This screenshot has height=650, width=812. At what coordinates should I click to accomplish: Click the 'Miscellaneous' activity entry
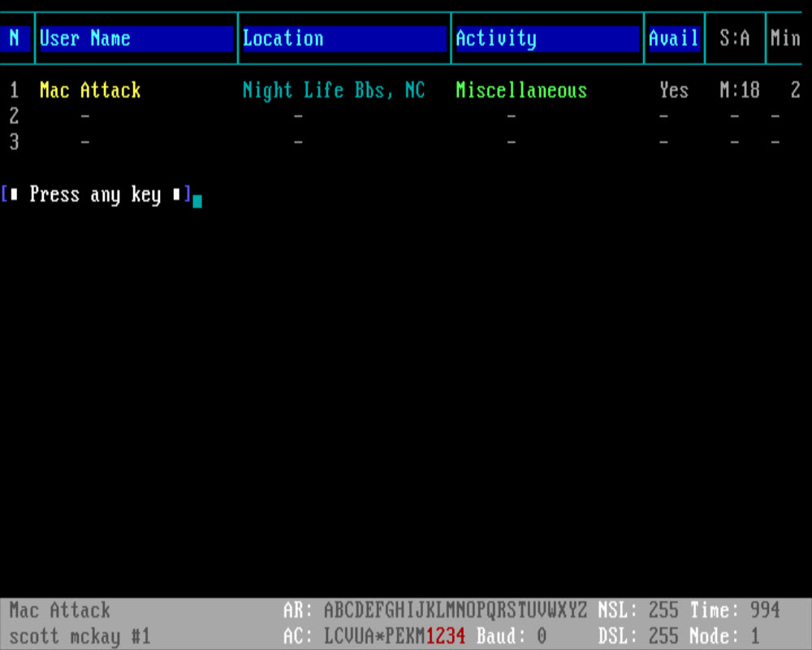click(521, 90)
